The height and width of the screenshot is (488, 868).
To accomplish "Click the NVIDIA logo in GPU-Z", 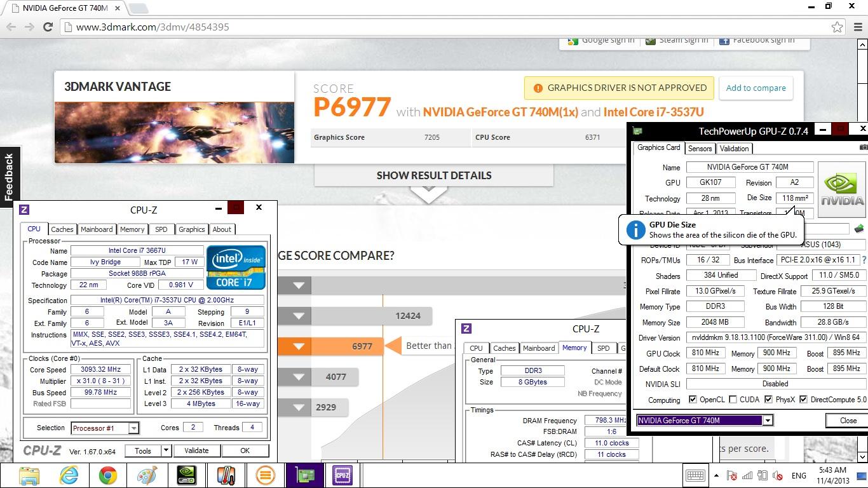I will coord(842,189).
